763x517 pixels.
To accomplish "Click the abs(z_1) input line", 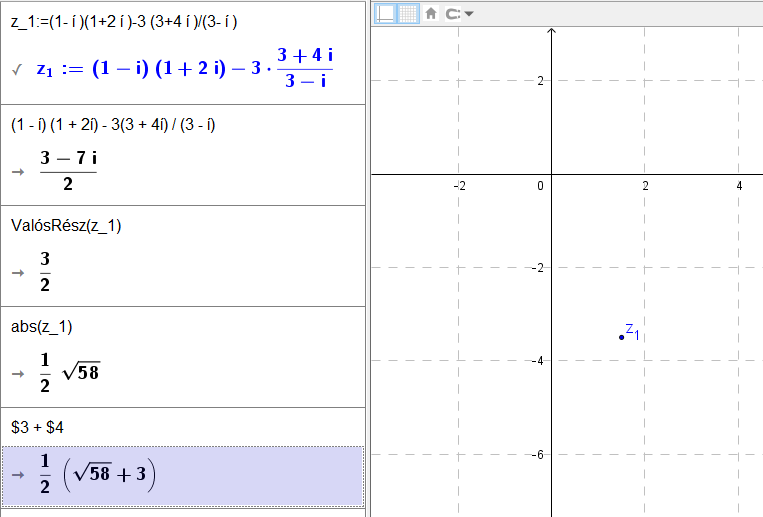I will (42, 327).
